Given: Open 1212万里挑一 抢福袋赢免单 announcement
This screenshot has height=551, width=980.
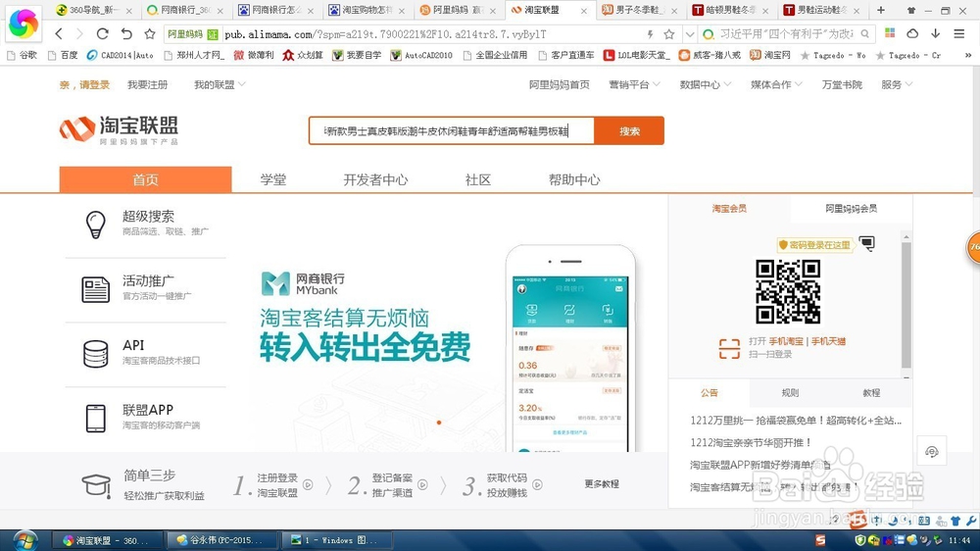Looking at the screenshot, I should tap(796, 421).
